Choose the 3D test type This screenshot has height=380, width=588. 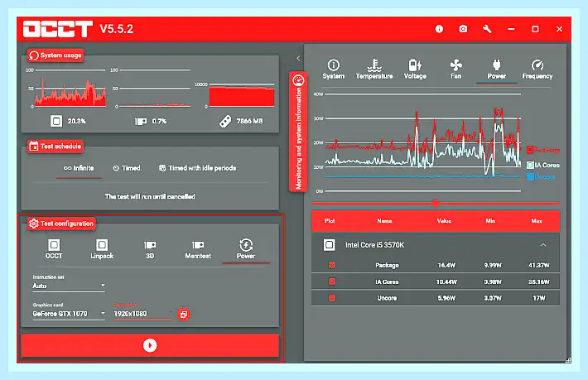click(x=150, y=249)
